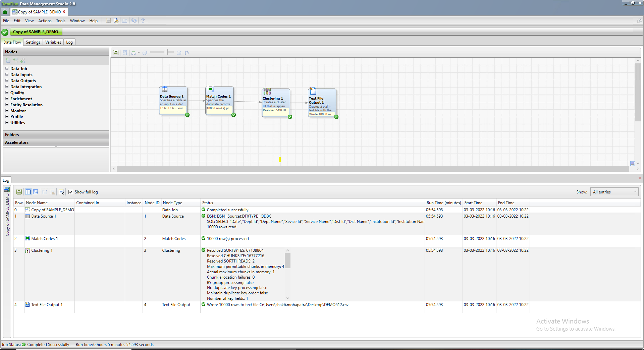644x350 pixels.
Task: Click the clear log icon in the Log panel
Action: pos(61,192)
